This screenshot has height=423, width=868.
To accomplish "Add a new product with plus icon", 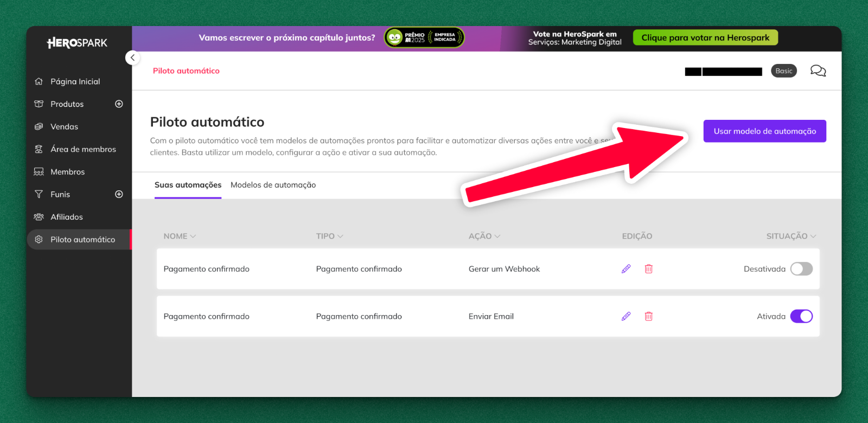I will [119, 104].
